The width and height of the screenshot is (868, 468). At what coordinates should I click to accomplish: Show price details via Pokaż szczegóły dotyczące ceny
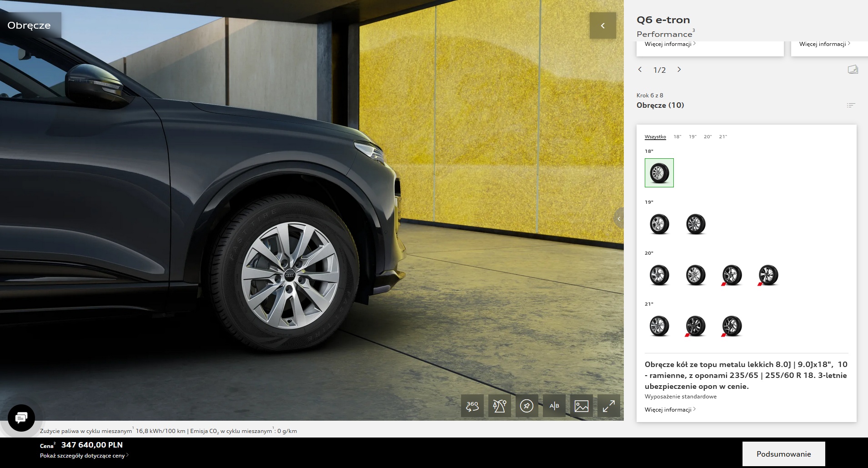[84, 456]
